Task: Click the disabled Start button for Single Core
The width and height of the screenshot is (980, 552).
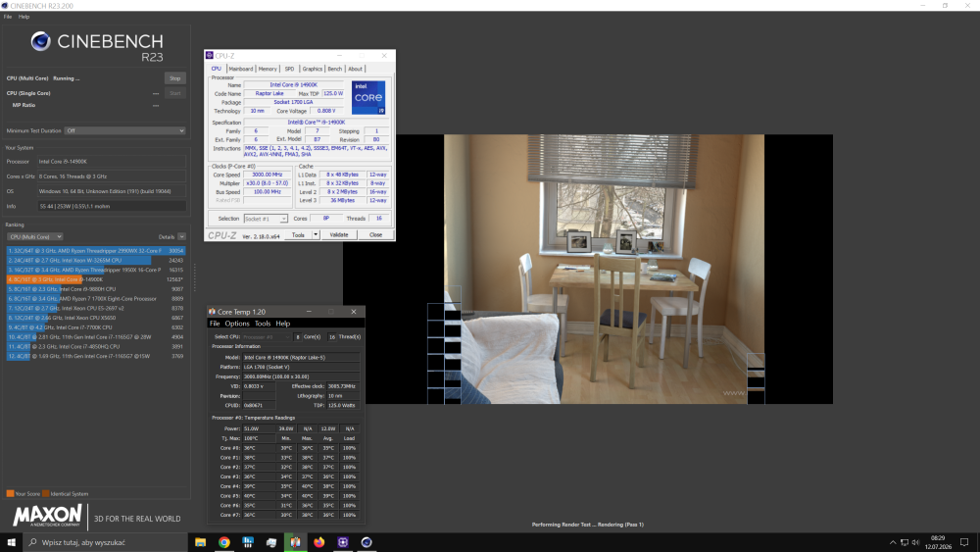Action: [x=175, y=93]
